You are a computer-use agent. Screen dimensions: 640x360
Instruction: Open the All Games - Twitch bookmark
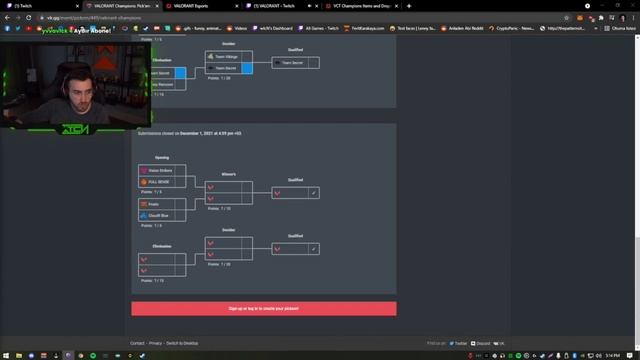click(x=319, y=28)
